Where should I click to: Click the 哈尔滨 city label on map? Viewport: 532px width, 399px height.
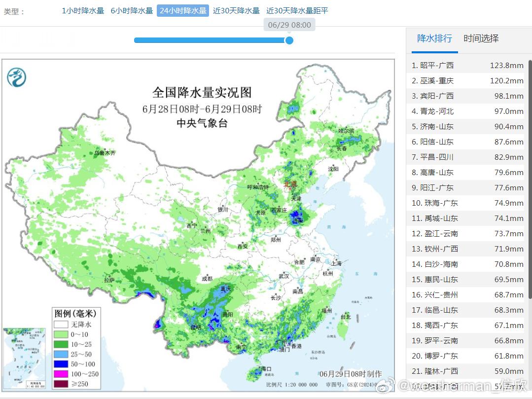pos(346,131)
